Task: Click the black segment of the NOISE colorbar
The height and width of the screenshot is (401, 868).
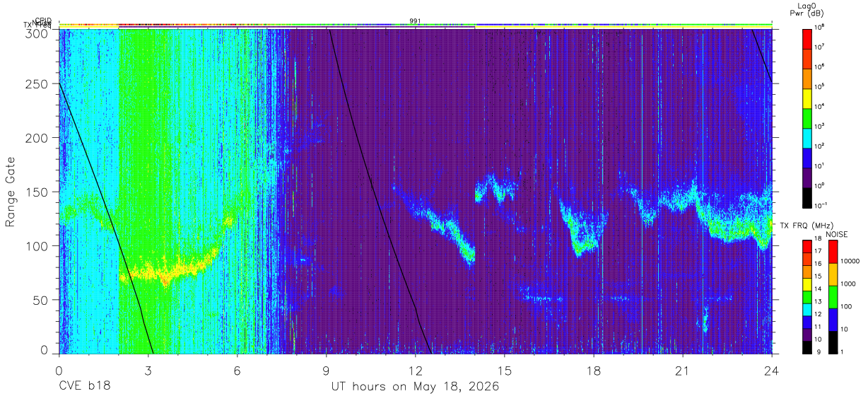Action: pos(833,342)
